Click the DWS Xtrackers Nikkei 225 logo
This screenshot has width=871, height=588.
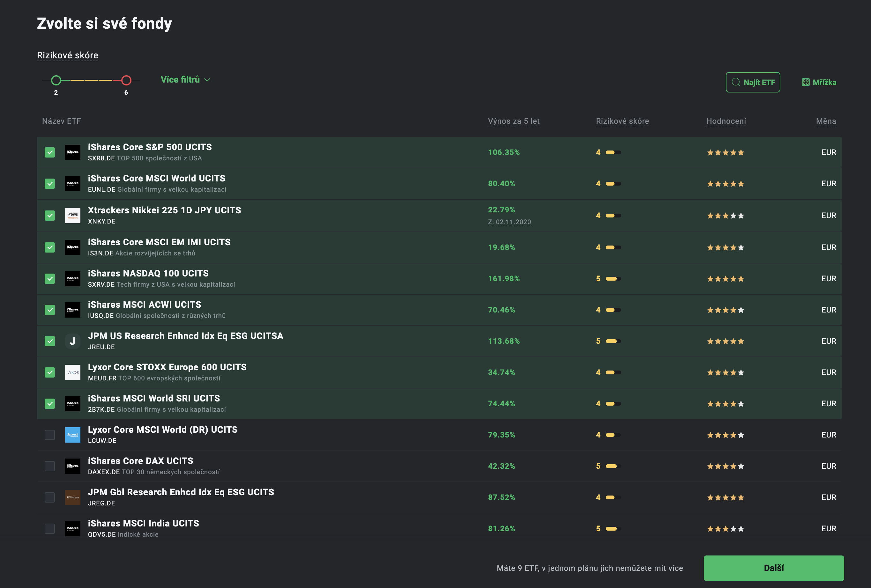pyautogui.click(x=72, y=215)
